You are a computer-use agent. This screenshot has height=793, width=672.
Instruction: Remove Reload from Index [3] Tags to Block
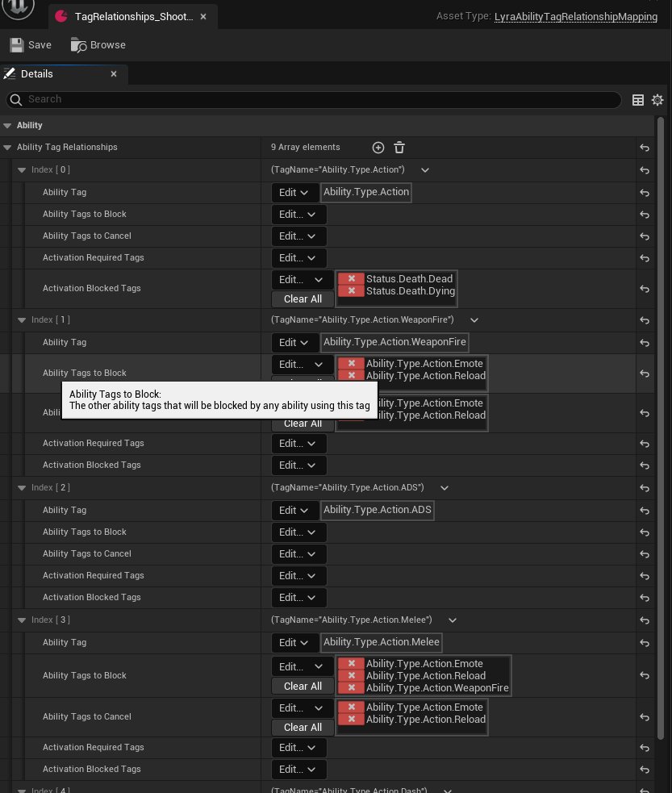[351, 676]
